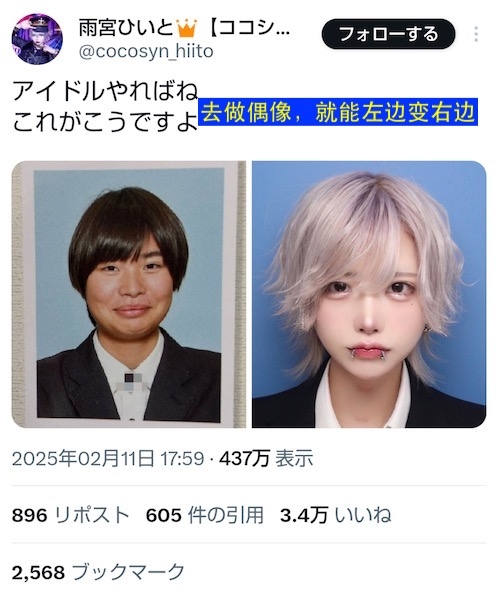
Task: Click the crown emoji beside the name
Action: click(x=186, y=28)
